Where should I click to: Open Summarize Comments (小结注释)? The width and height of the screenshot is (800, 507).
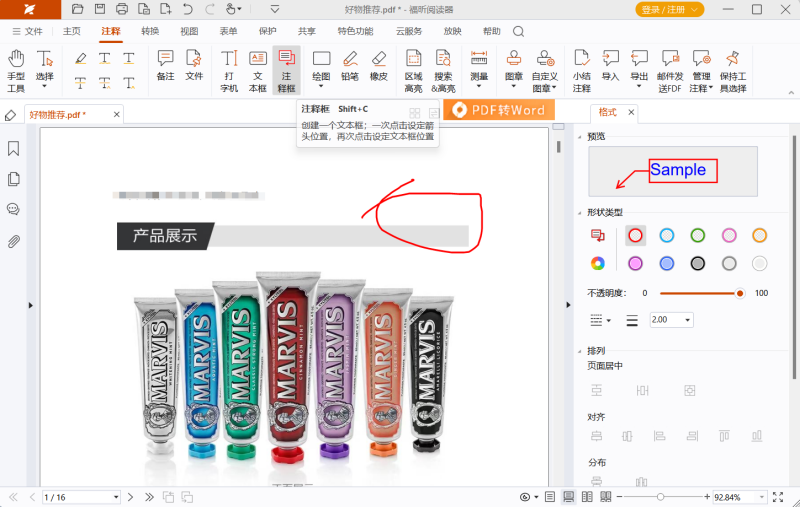(x=582, y=71)
